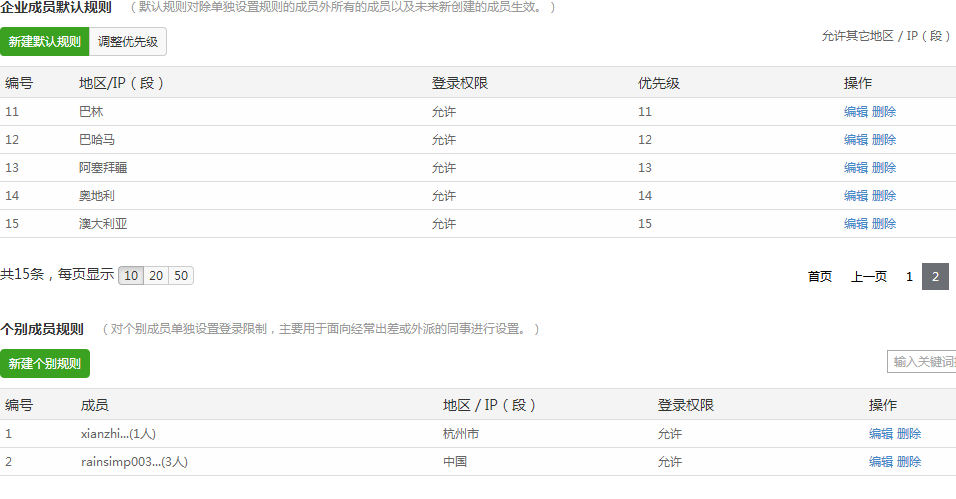956x499 pixels.
Task: Select current page 2 in pagination
Action: click(935, 277)
